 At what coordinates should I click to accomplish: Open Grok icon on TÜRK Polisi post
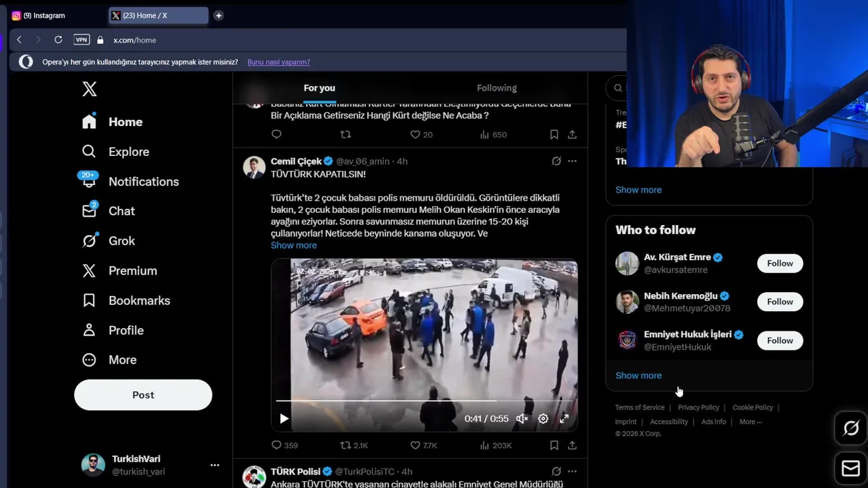point(556,472)
